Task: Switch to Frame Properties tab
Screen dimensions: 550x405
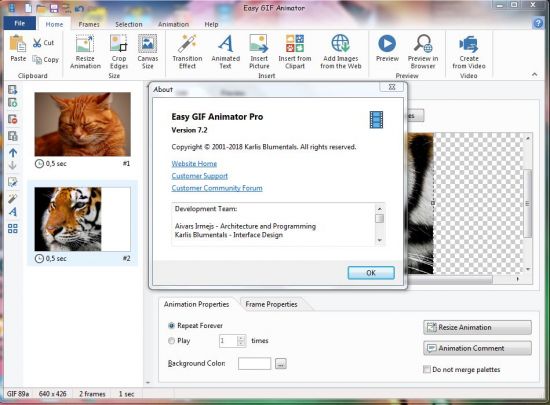Action: (271, 304)
